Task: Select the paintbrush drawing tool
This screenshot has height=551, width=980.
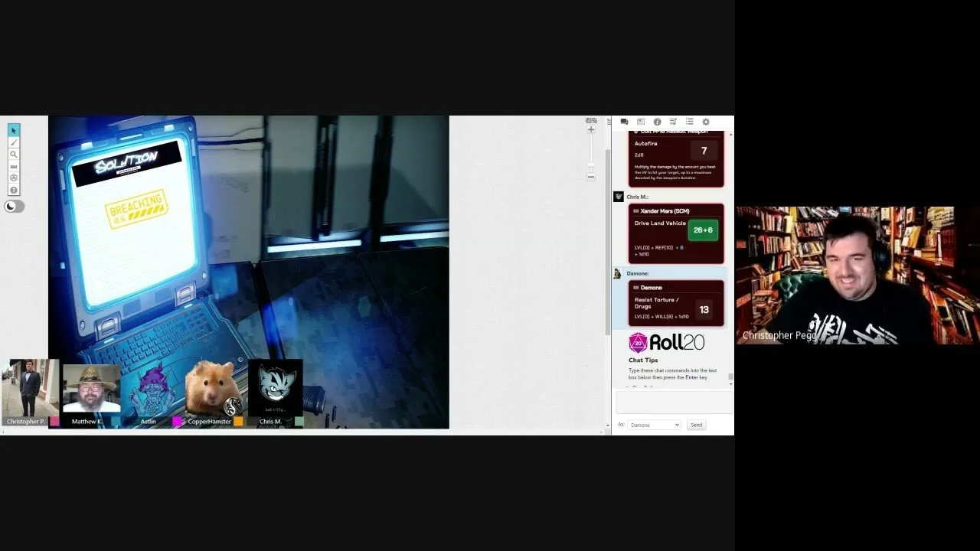Action: [14, 142]
